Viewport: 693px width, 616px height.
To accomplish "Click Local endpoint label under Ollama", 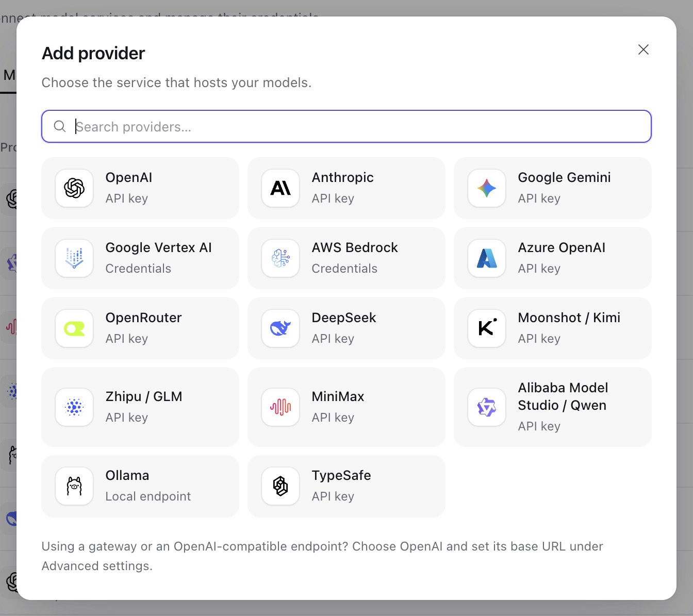I will pyautogui.click(x=148, y=496).
